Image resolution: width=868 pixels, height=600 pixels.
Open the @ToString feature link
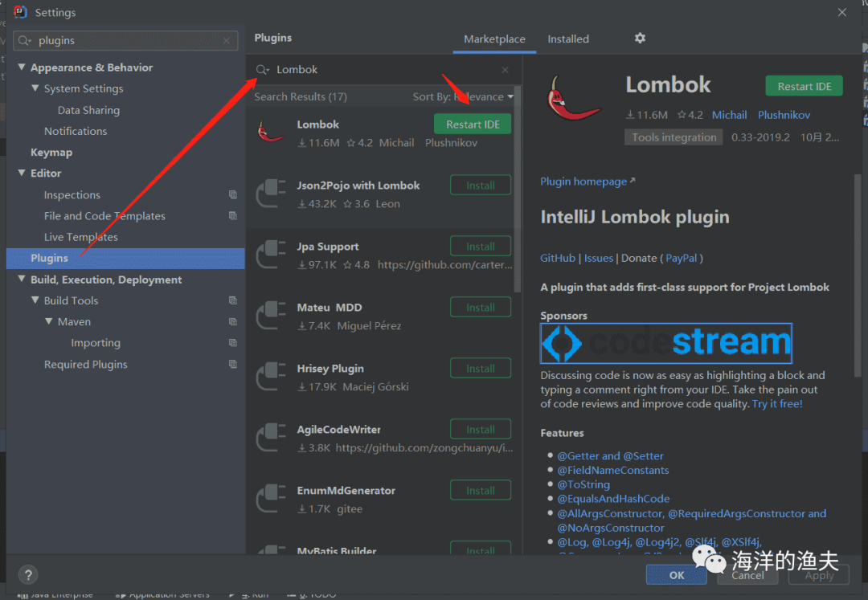pyautogui.click(x=583, y=484)
